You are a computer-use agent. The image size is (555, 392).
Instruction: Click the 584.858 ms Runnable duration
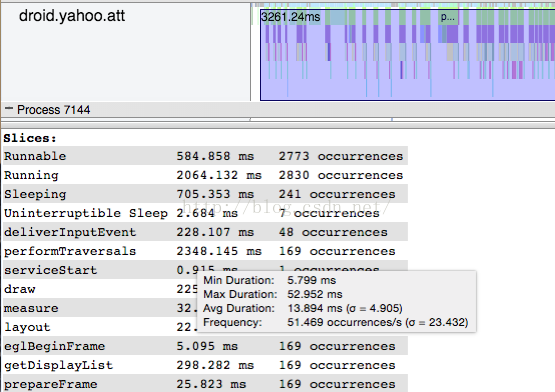pyautogui.click(x=215, y=156)
